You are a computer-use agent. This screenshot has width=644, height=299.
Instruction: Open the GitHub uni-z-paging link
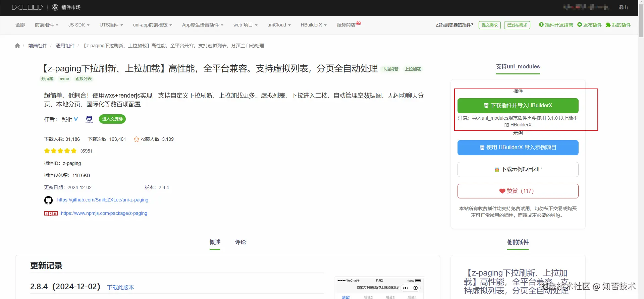tap(103, 200)
